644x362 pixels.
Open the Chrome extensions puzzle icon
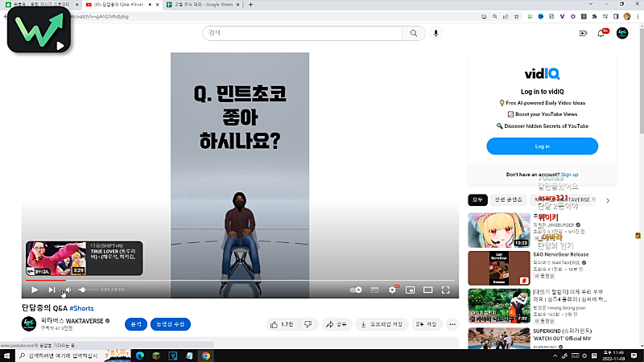pyautogui.click(x=594, y=16)
